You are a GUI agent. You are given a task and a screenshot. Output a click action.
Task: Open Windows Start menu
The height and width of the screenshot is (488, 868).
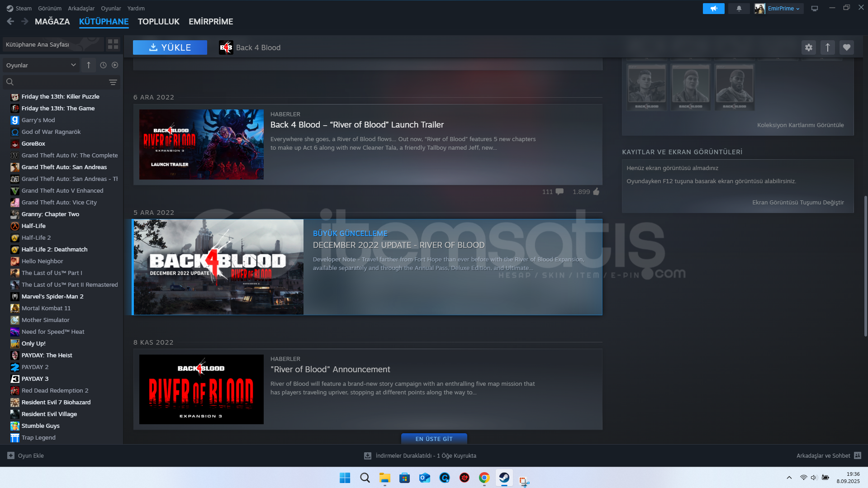coord(345,478)
